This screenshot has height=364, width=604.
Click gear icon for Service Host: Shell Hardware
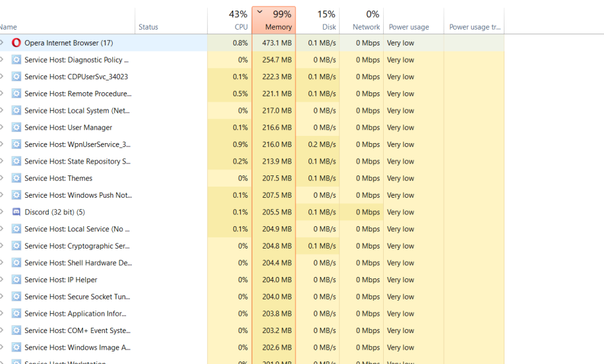[x=16, y=262]
